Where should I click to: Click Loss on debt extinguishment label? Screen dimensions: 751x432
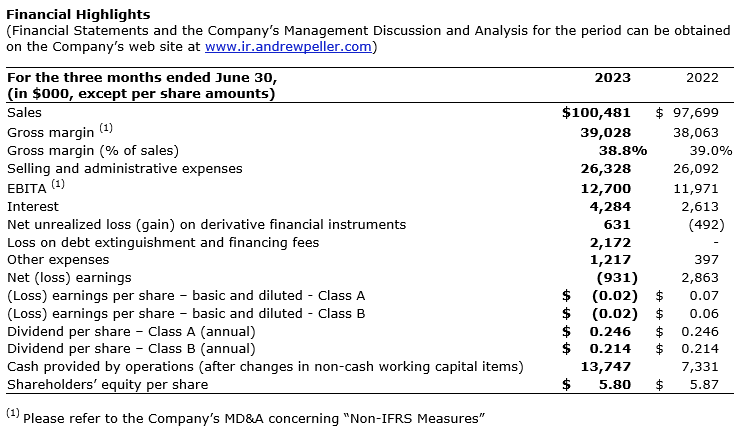click(x=163, y=242)
